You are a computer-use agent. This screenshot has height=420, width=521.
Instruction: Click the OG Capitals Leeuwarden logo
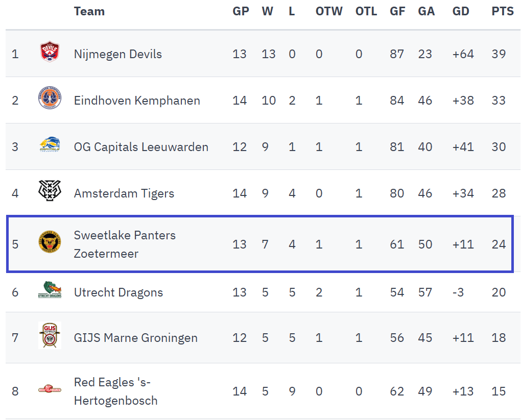[x=50, y=145]
